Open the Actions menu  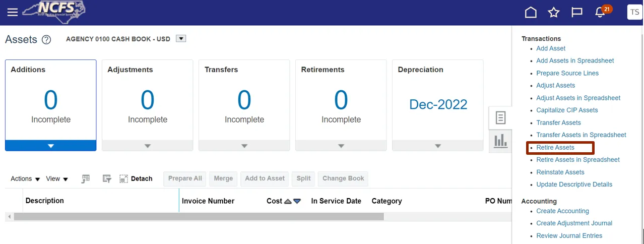click(x=25, y=178)
